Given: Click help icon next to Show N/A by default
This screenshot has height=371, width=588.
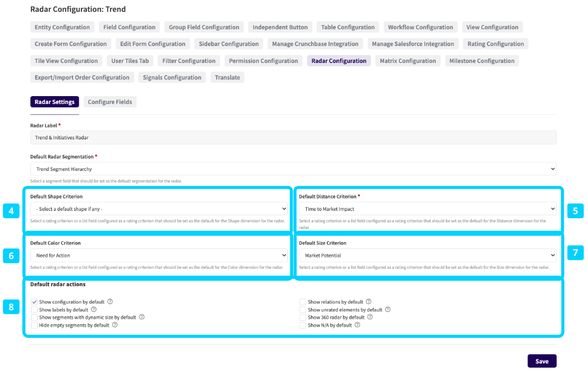Looking at the screenshot, I should point(357,325).
